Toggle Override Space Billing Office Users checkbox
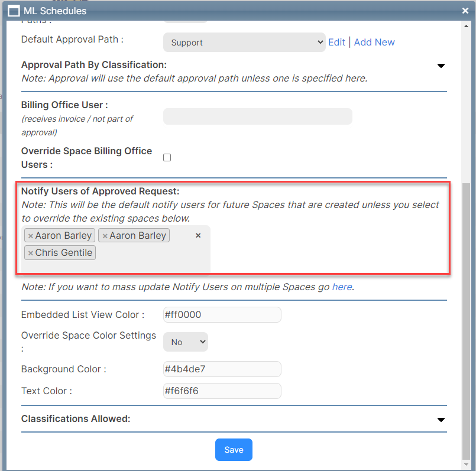The height and width of the screenshot is (471, 476). (167, 158)
